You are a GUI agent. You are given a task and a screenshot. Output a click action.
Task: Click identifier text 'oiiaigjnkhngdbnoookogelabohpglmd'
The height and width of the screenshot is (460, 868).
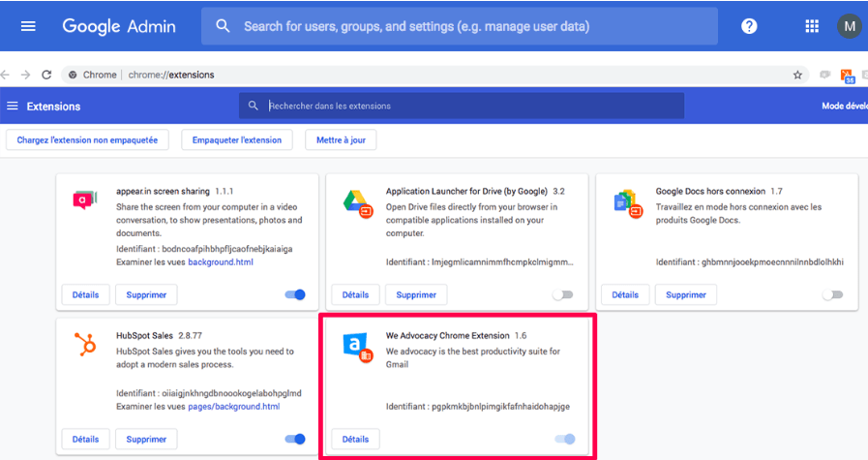coord(231,393)
